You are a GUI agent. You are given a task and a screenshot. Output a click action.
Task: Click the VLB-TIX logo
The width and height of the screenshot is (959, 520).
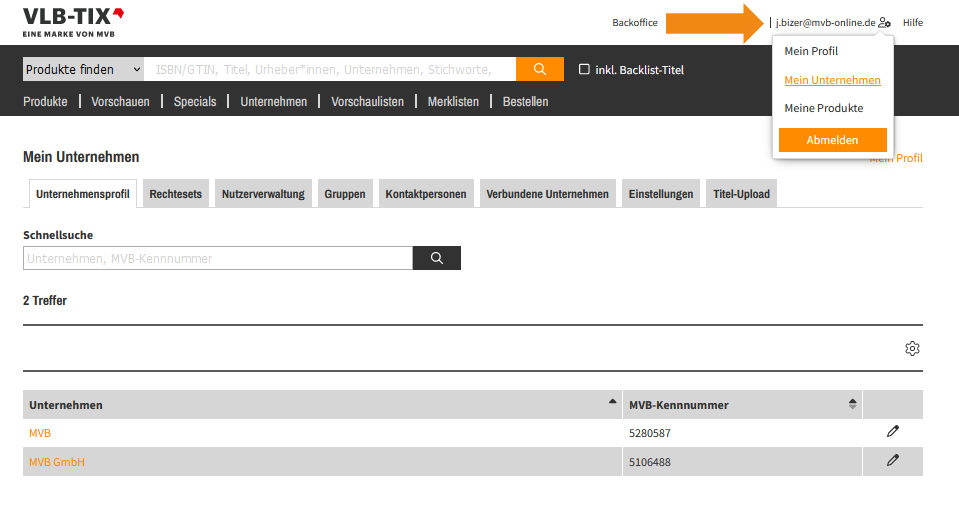pyautogui.click(x=73, y=22)
